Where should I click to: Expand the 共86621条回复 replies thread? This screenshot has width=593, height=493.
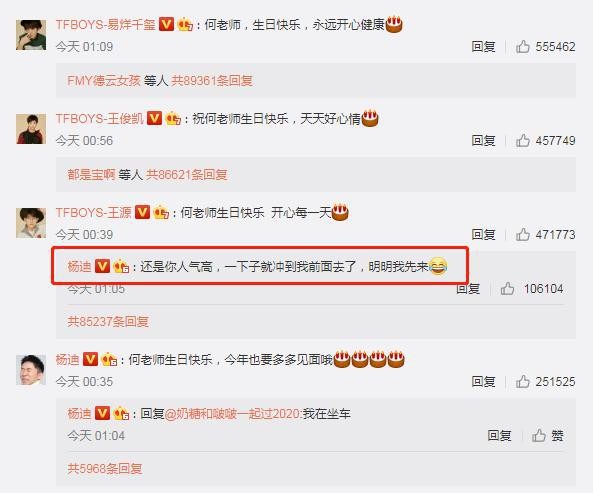(x=187, y=174)
